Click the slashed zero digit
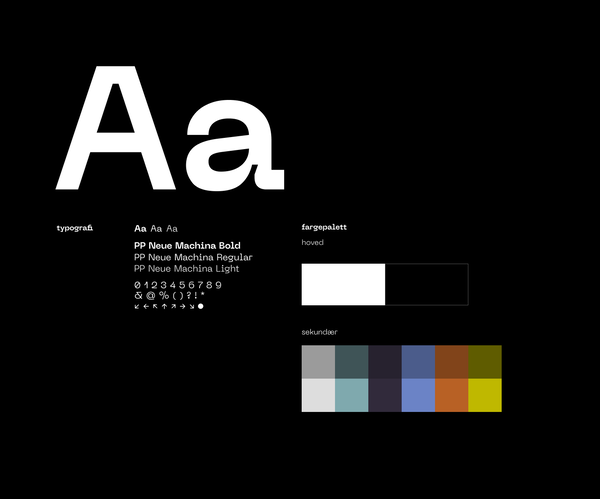Screen dimensions: 600x499 click(137, 285)
